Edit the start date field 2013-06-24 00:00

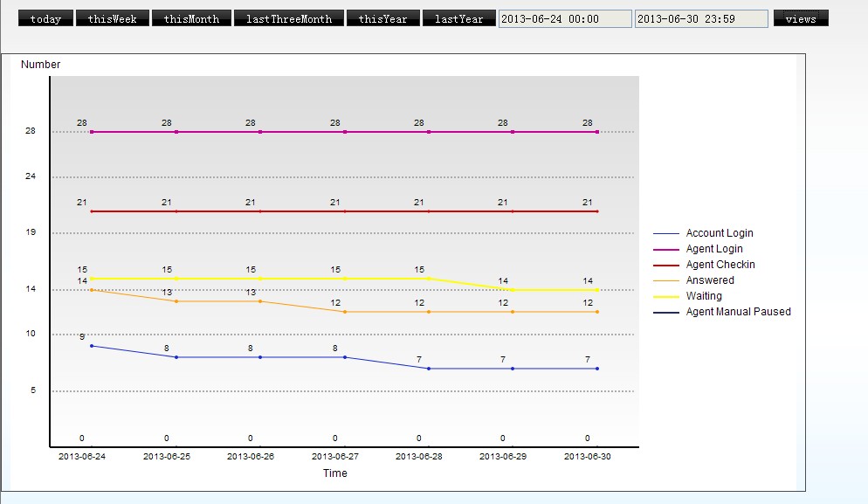pyautogui.click(x=564, y=18)
